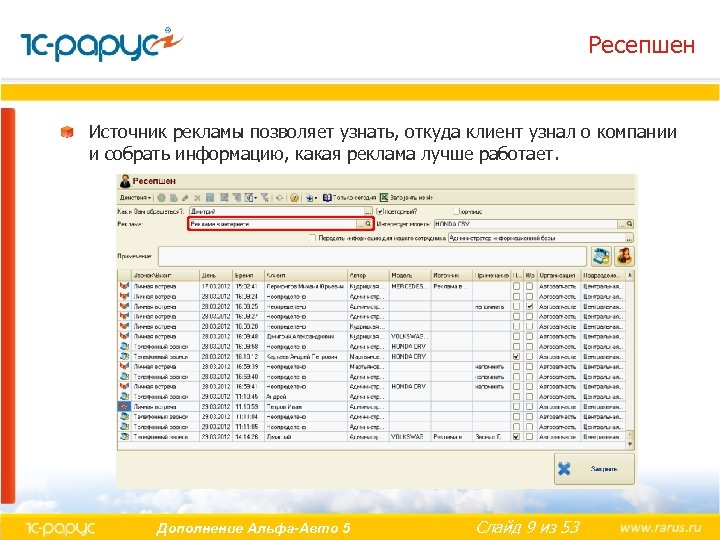Click the pencil Edit record icon
Screen dimensions: 720x540
185,198
